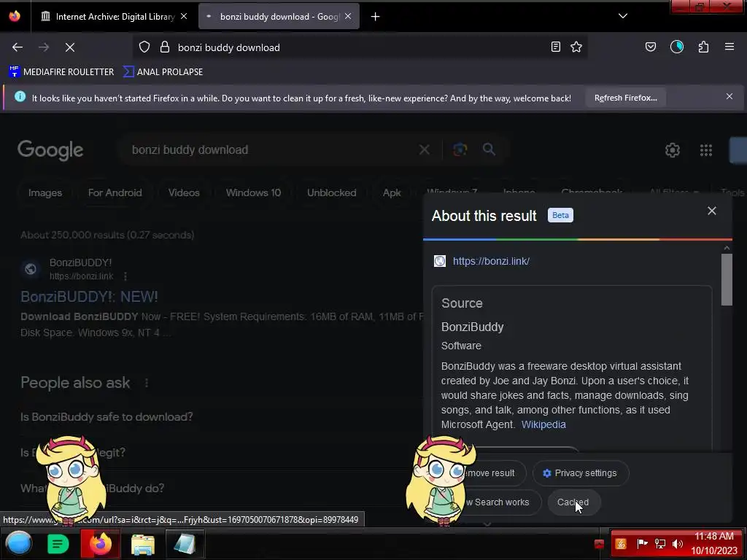The image size is (747, 560).
Task: Open the tracking protection shield icon
Action: pos(144,47)
